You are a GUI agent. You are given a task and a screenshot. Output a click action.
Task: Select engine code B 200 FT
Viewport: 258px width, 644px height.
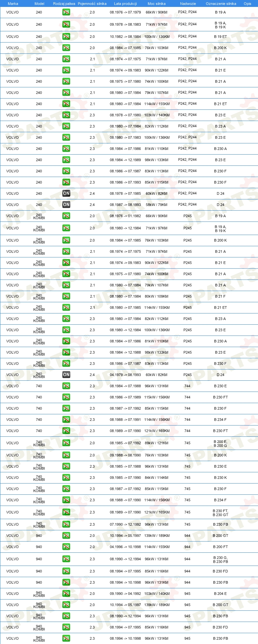point(220,547)
